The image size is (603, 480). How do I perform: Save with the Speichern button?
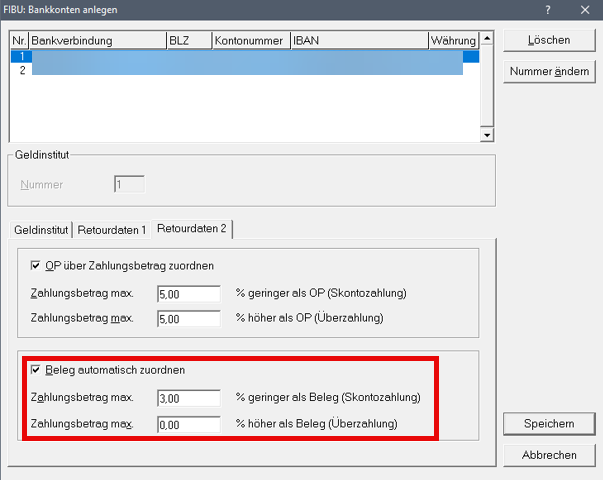coord(549,424)
